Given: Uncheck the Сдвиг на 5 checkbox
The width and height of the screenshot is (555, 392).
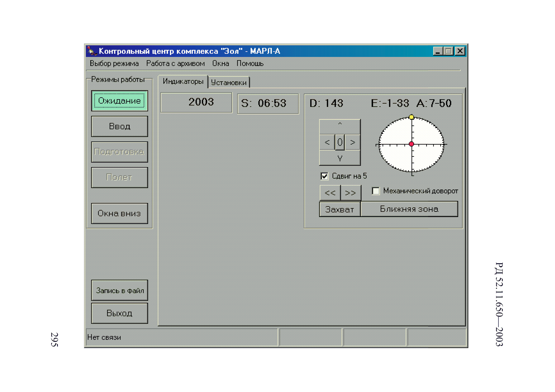Looking at the screenshot, I should tap(324, 176).
